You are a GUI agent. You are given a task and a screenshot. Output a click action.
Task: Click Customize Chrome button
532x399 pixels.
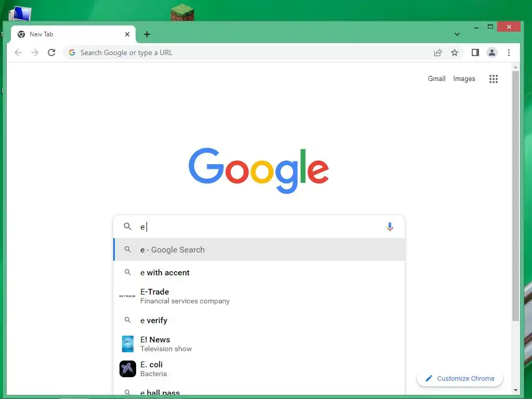click(460, 378)
